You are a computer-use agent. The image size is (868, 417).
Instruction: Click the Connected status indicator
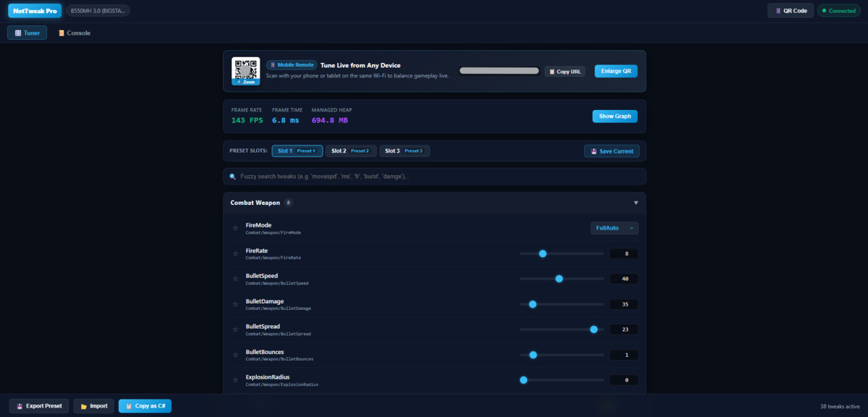click(x=839, y=11)
